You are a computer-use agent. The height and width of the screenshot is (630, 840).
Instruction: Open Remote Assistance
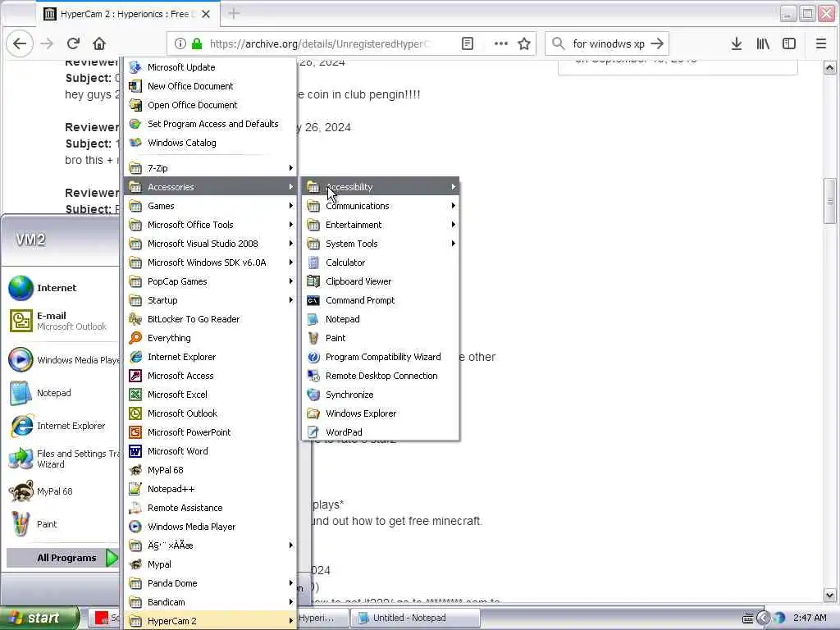211,507
